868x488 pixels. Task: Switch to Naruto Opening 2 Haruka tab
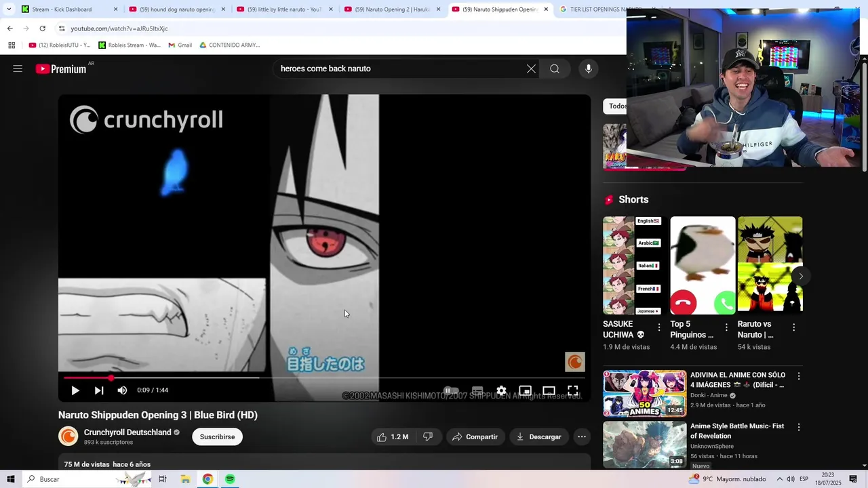click(393, 9)
